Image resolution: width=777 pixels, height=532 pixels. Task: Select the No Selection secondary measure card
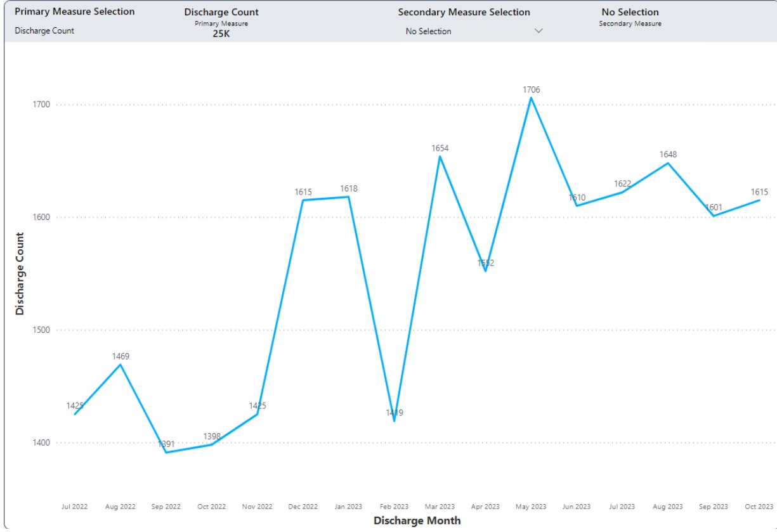630,17
